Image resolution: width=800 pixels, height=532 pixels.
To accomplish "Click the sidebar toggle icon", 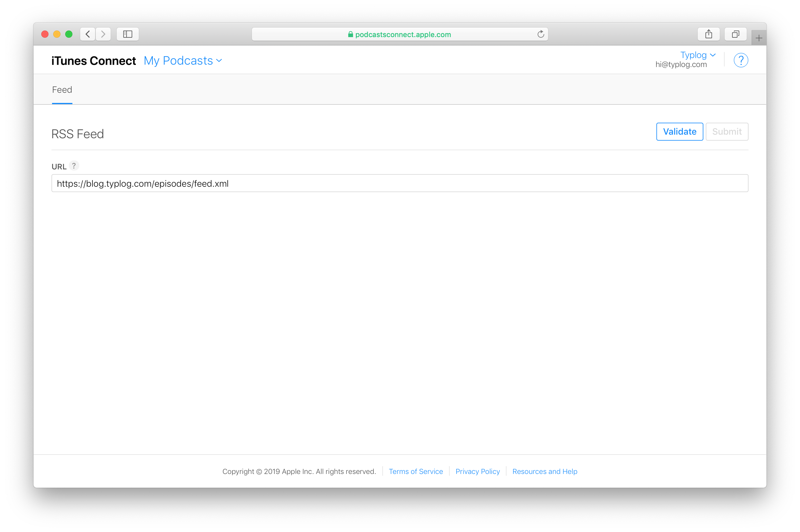I will coord(127,34).
